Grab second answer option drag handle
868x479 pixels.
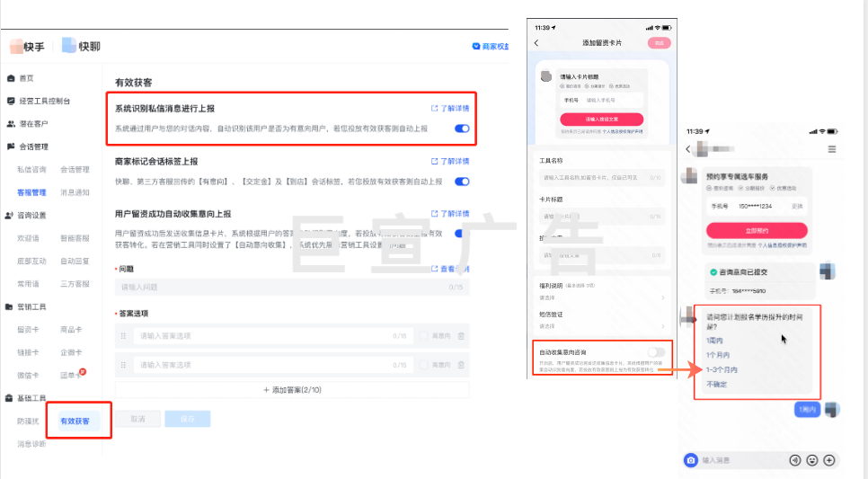click(x=123, y=365)
